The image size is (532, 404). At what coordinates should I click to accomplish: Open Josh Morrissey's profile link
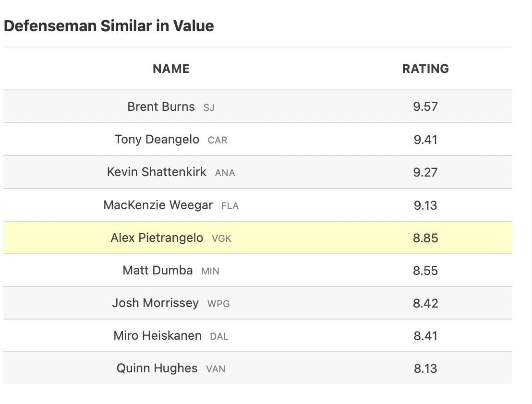point(155,303)
